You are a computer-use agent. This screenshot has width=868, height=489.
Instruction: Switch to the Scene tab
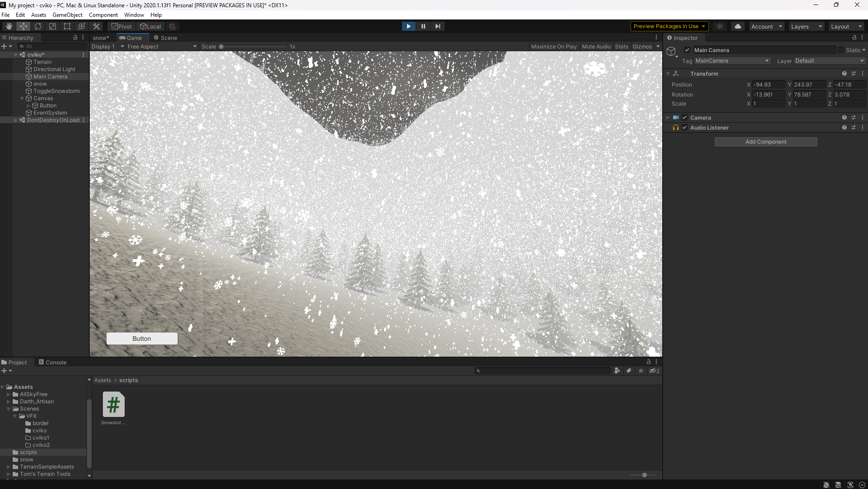[x=165, y=38]
